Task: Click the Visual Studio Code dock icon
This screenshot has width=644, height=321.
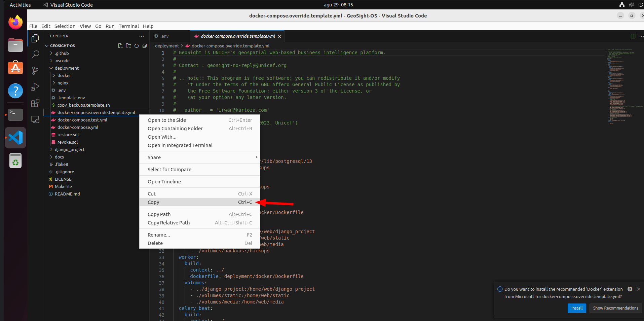Action: [15, 138]
